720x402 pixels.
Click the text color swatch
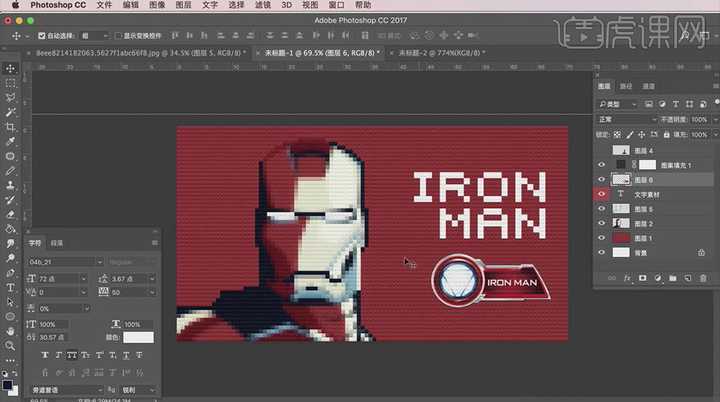point(138,337)
